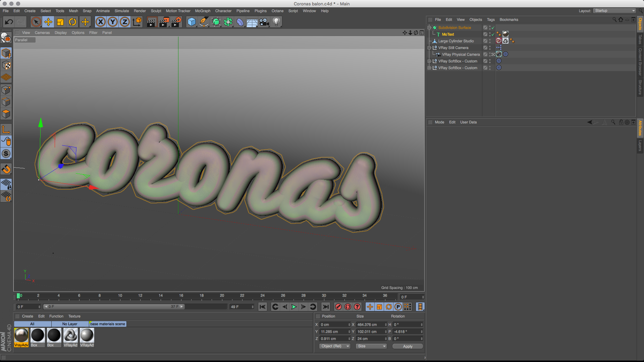This screenshot has height=362, width=644.
Task: Select Polygons mode in the left sidebar
Action: click(x=6, y=114)
